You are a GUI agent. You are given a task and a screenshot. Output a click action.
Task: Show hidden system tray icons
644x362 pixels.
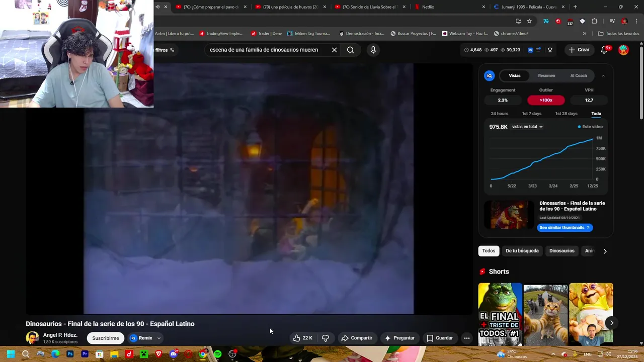553,354
